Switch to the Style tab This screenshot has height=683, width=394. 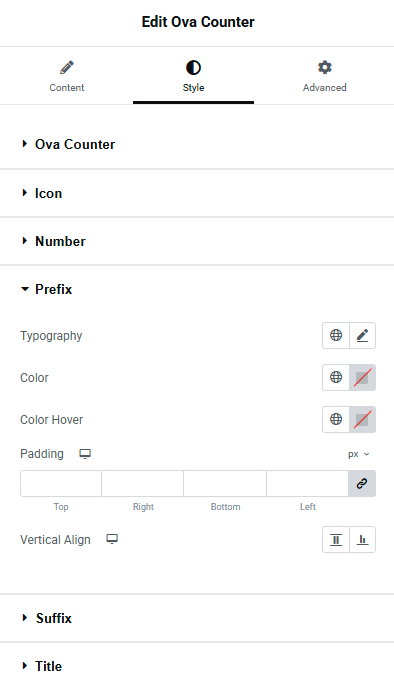(x=193, y=76)
